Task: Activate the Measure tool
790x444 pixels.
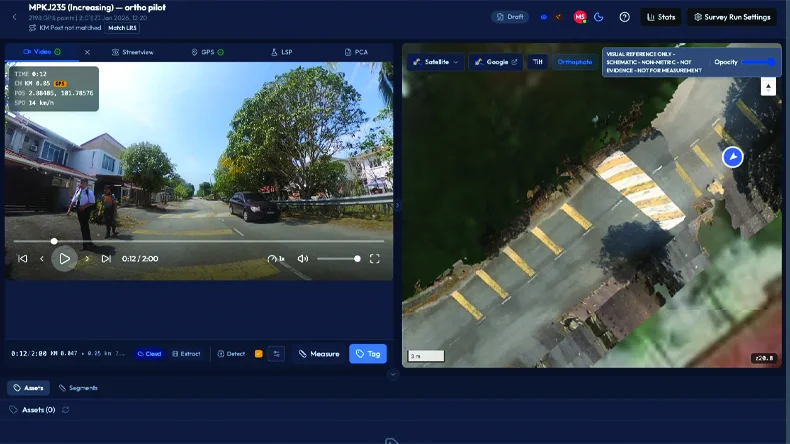Action: pyautogui.click(x=319, y=354)
